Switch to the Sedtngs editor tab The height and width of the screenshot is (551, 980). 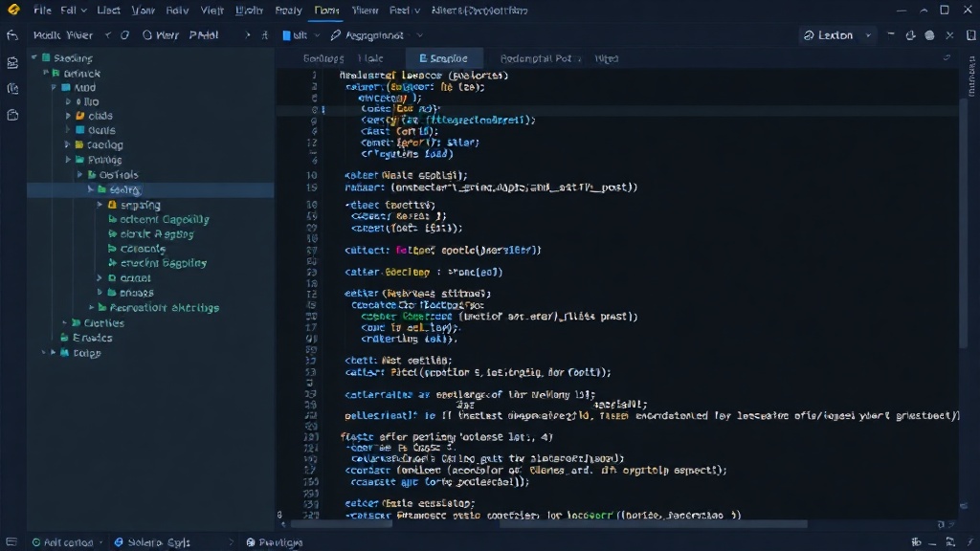point(323,58)
